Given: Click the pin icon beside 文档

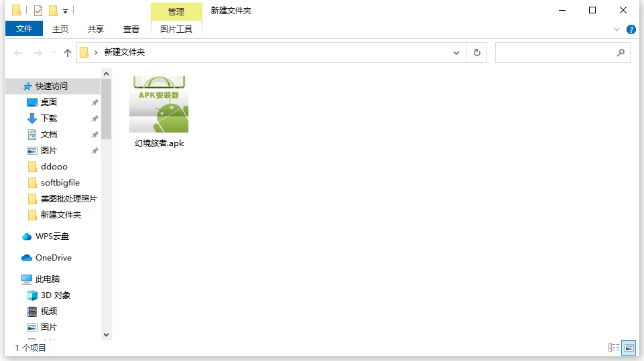Looking at the screenshot, I should (95, 135).
